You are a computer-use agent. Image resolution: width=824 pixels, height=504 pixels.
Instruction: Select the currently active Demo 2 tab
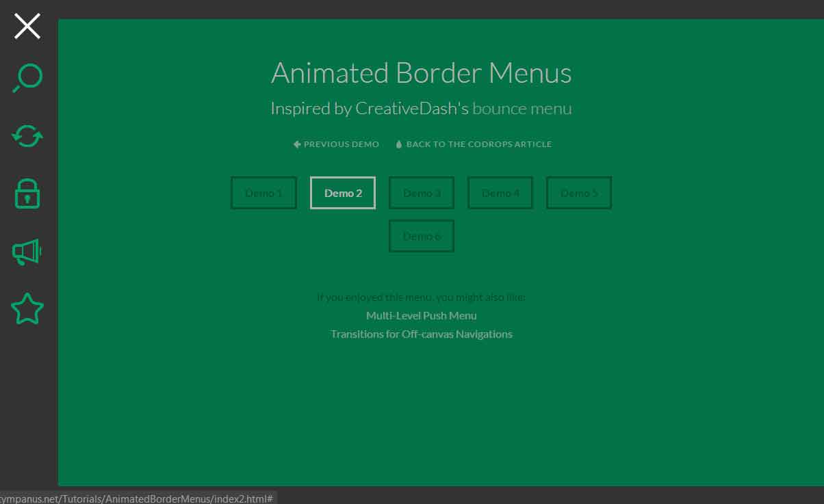pos(342,192)
